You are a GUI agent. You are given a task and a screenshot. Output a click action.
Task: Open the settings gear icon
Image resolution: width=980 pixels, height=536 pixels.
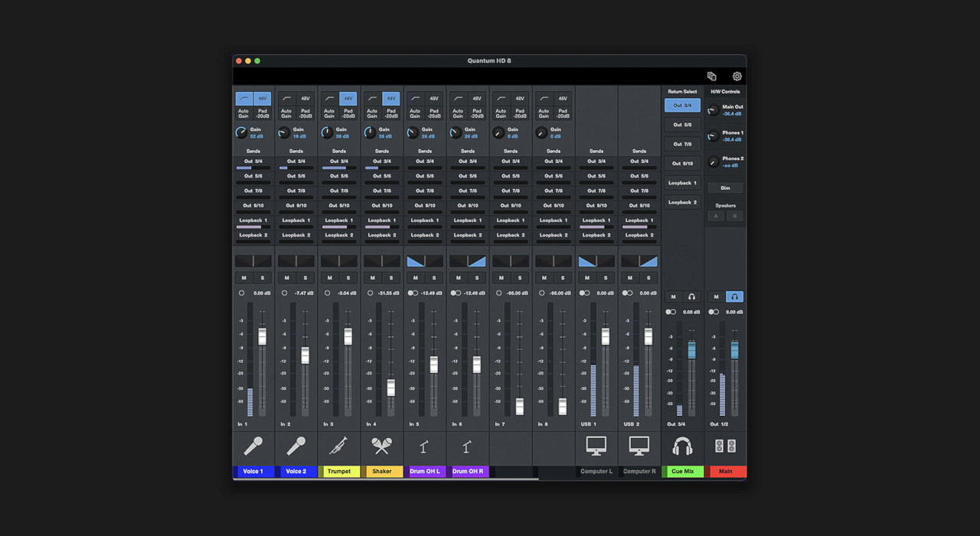coord(737,77)
